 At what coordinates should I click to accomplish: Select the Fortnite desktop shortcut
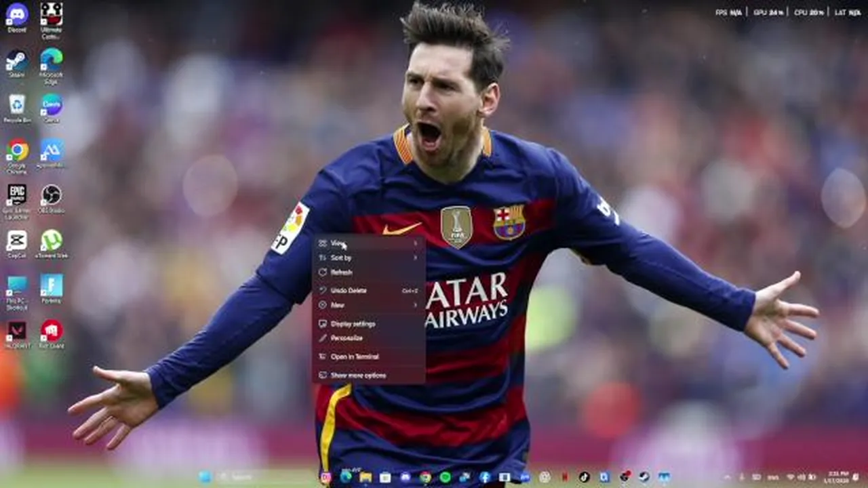coord(51,289)
